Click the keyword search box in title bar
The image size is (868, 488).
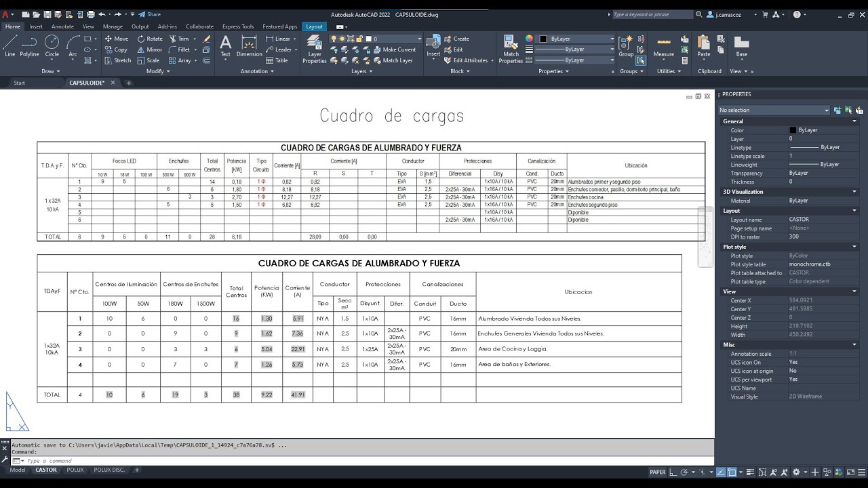pos(653,14)
